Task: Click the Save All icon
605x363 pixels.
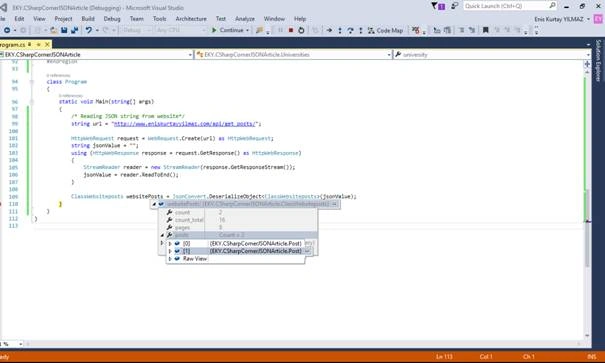Action: [x=74, y=30]
